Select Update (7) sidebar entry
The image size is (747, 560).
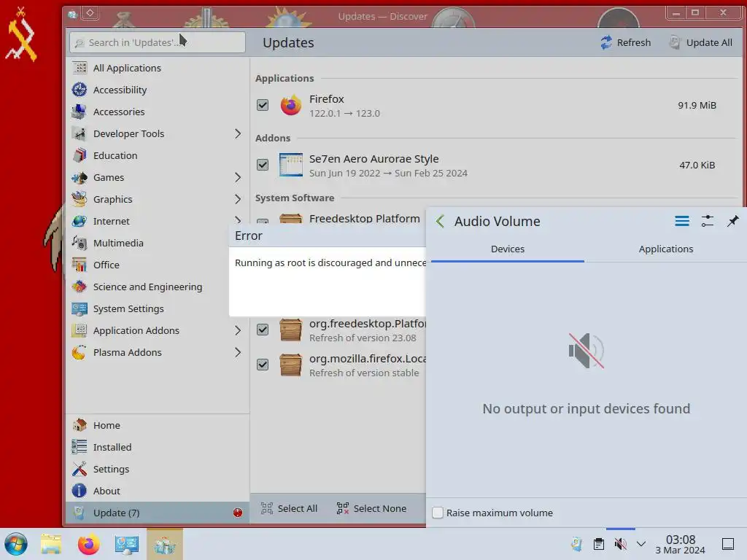158,513
